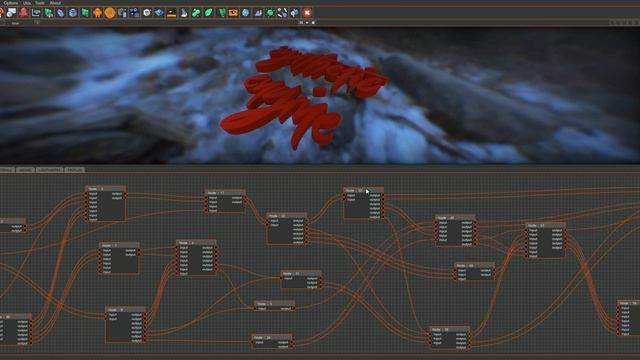Screen dimensions: 640x360
Task: Click the blue puzzle gear toolbar icon
Action: tap(295, 13)
